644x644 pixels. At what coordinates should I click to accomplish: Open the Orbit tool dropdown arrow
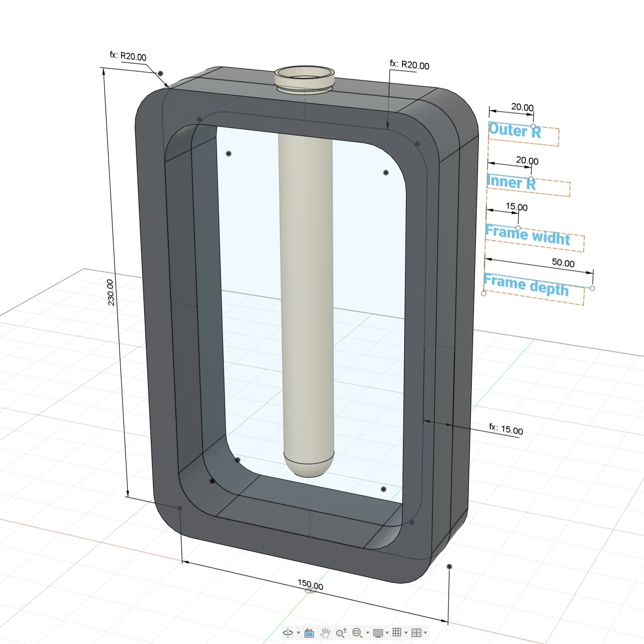298,633
